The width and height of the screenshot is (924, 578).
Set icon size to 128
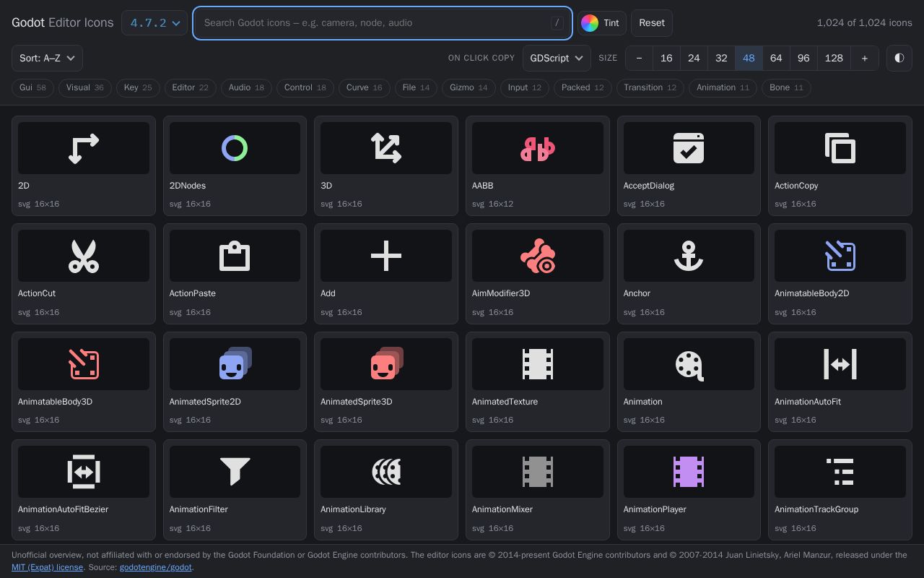pyautogui.click(x=834, y=58)
